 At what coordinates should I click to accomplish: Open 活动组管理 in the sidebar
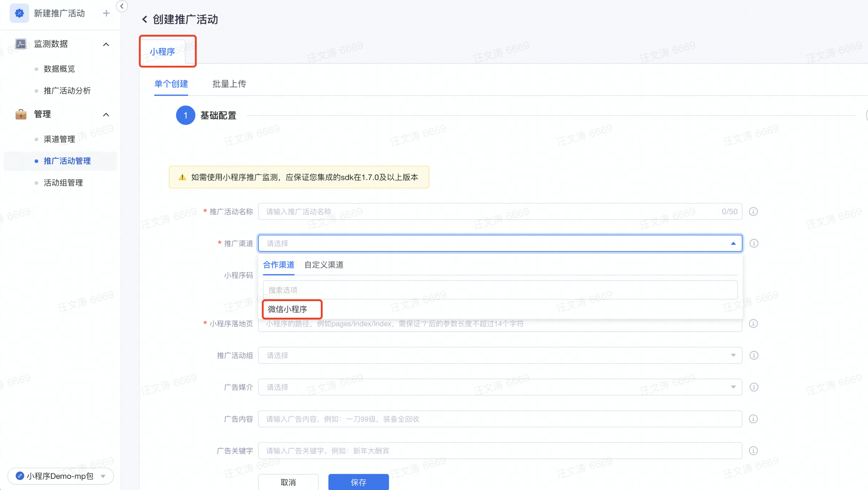(x=63, y=183)
